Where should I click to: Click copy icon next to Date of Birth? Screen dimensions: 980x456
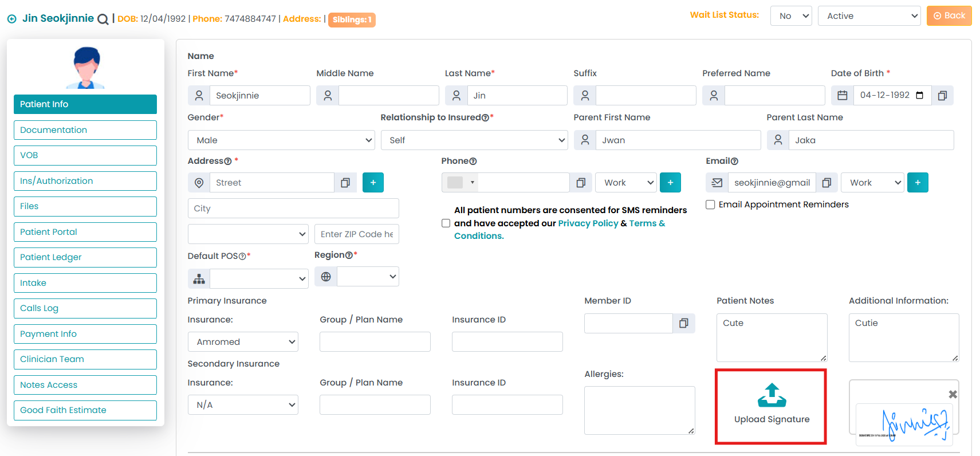coord(942,96)
